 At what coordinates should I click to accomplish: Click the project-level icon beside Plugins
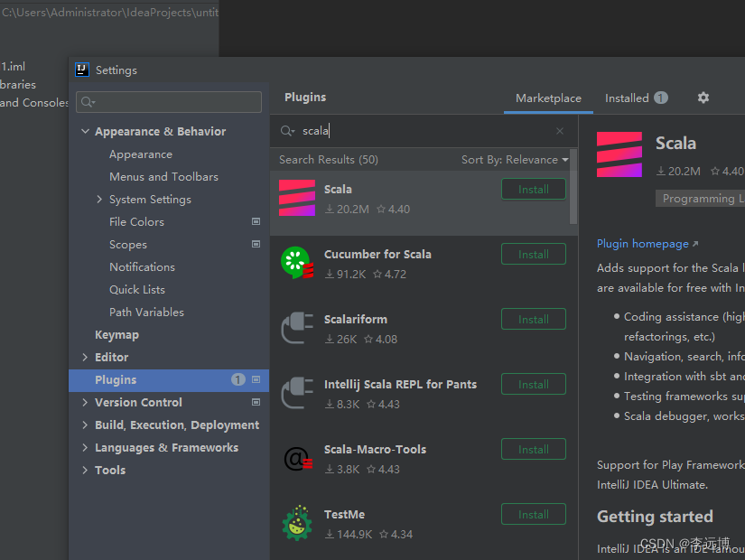[256, 379]
